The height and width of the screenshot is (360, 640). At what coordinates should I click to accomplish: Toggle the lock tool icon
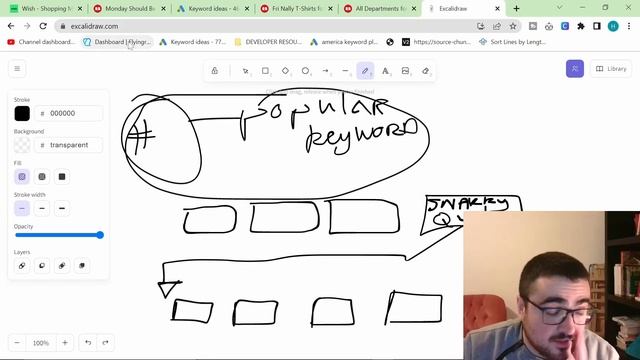point(215,71)
